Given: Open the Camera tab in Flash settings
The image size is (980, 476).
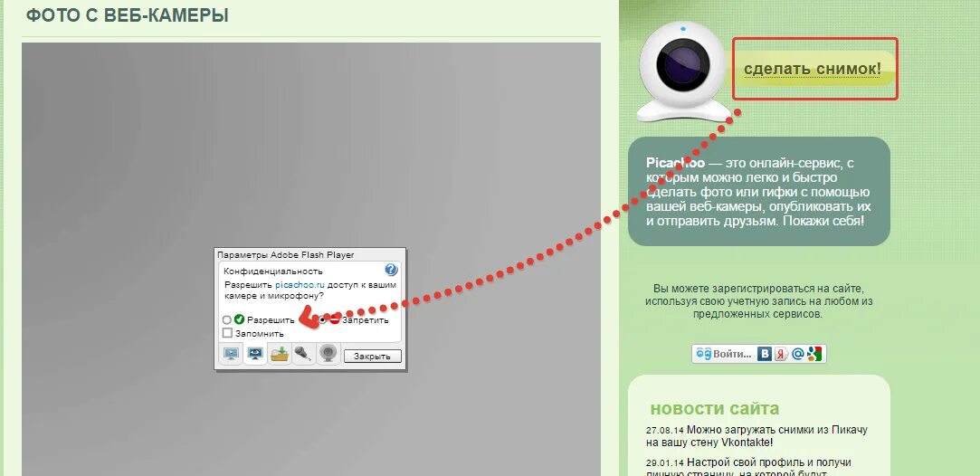Looking at the screenshot, I should [x=328, y=354].
